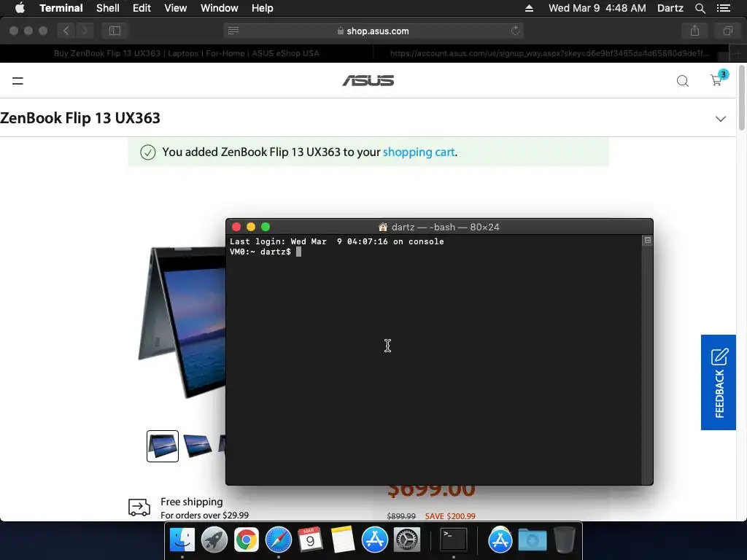Open Google Chrome from the Dock
747x560 pixels.
247,540
